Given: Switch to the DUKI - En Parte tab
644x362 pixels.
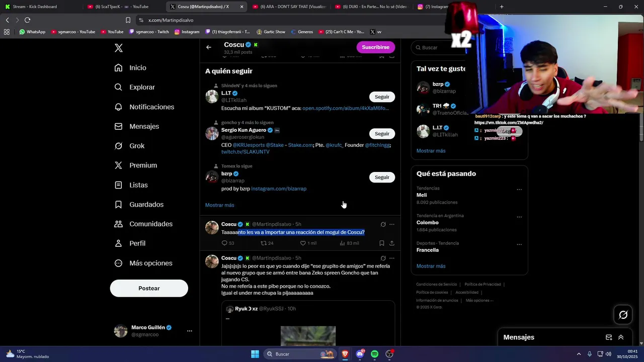Looking at the screenshot, I should (371, 7).
